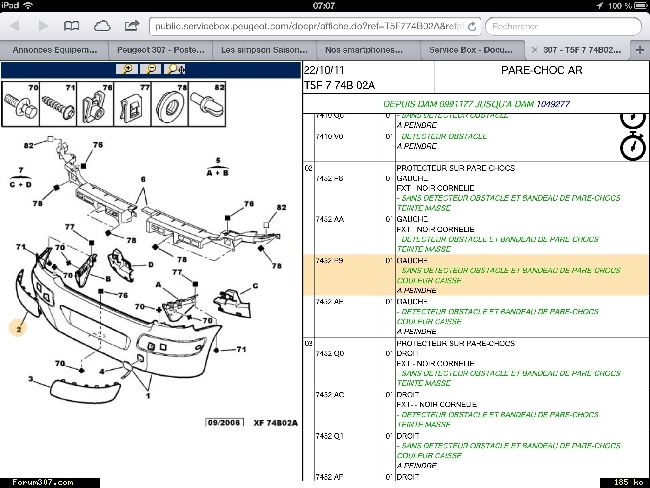Select part thumbnail 70 bolt
650x488 pixels.
coord(21,104)
